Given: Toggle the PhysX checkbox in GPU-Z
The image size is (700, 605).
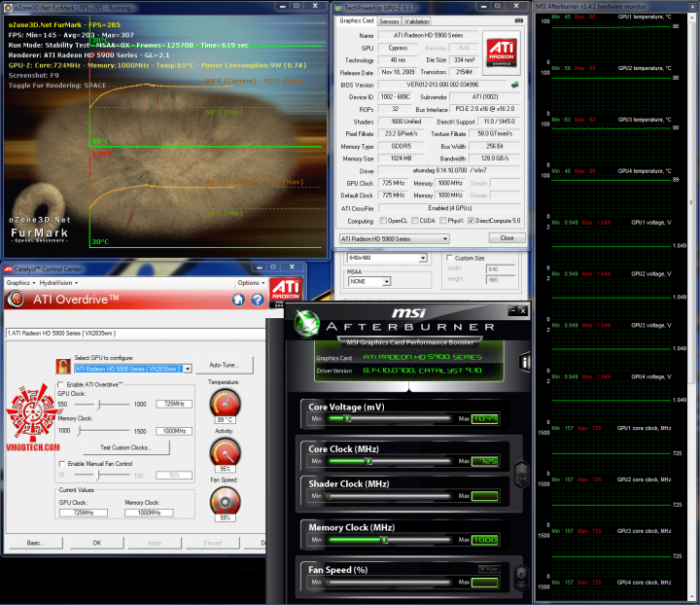Looking at the screenshot, I should click(x=443, y=221).
